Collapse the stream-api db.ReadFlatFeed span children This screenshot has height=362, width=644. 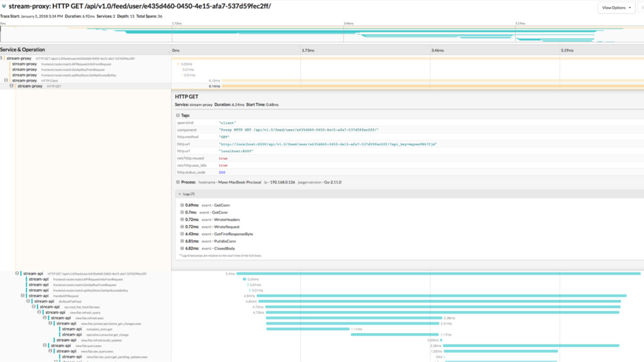click(28, 301)
